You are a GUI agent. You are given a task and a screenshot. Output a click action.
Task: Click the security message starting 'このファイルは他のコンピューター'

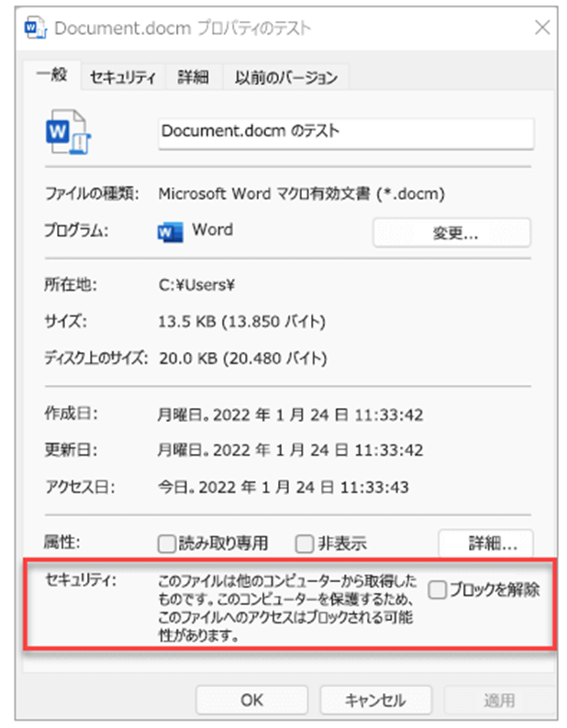pos(287,608)
